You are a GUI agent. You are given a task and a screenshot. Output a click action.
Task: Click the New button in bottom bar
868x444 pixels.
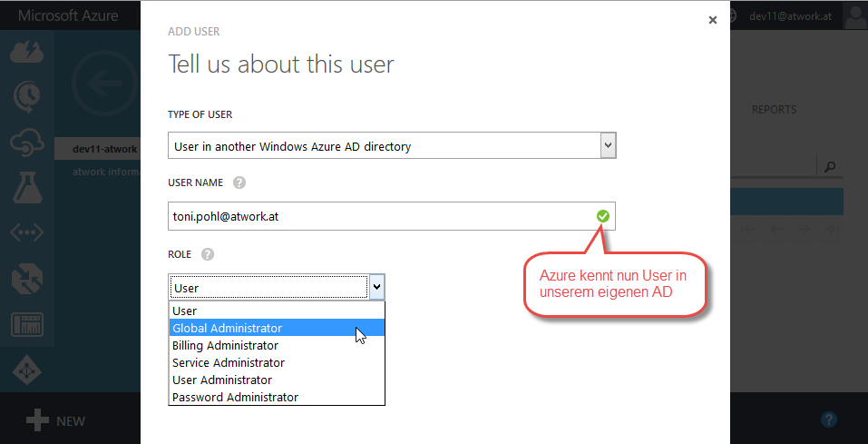55,420
